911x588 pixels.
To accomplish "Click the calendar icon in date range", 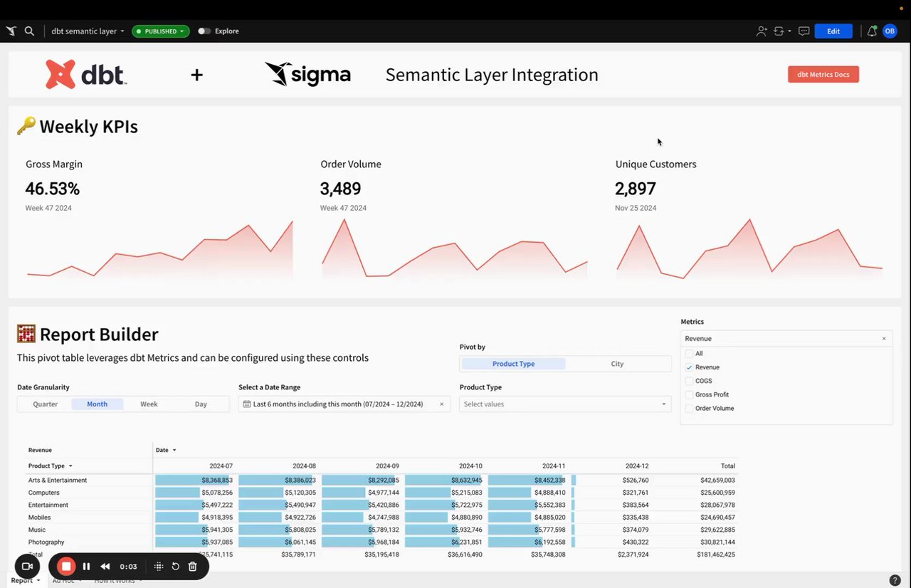I will coord(247,404).
